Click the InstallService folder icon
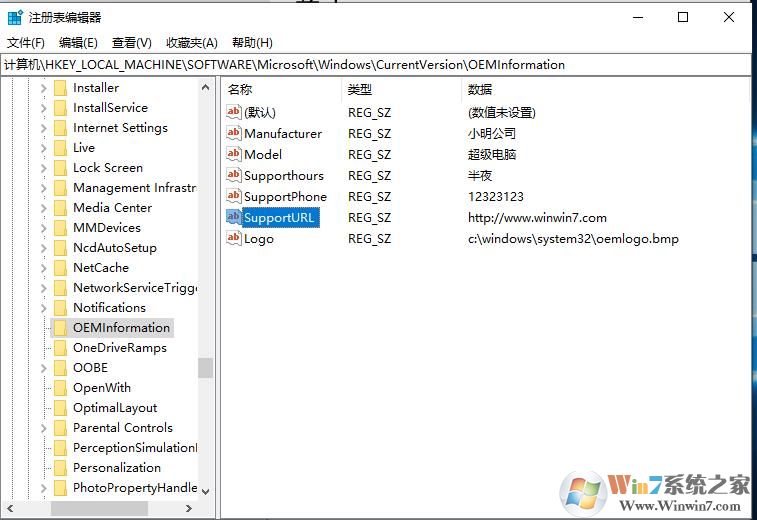 61,108
